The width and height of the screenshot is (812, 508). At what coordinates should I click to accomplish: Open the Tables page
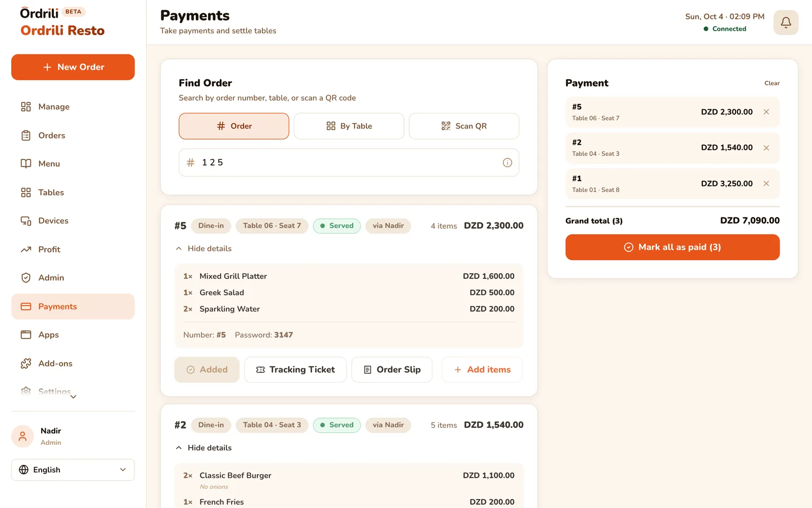click(x=73, y=193)
